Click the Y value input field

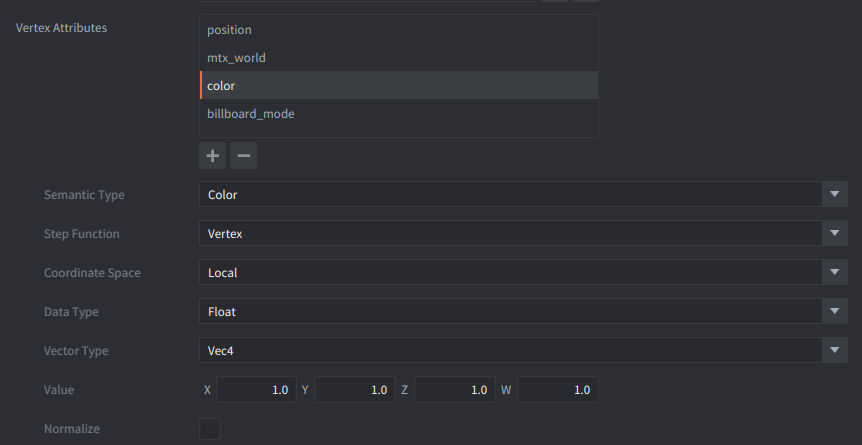(x=354, y=390)
